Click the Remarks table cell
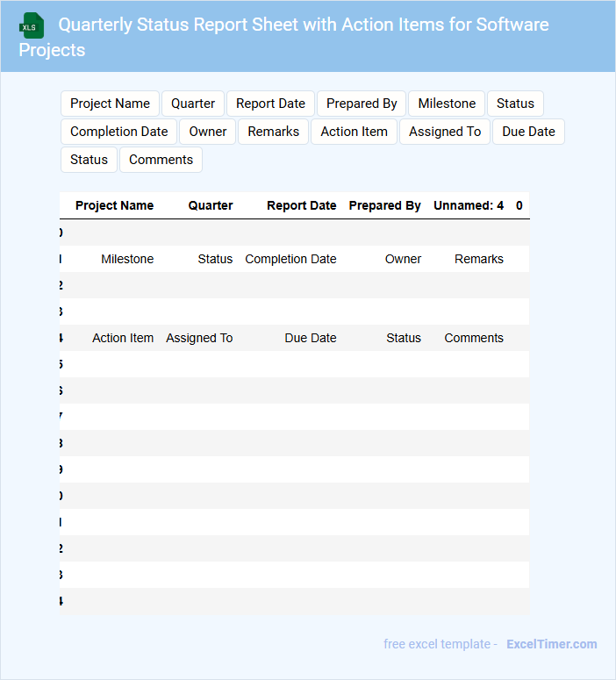 [479, 259]
